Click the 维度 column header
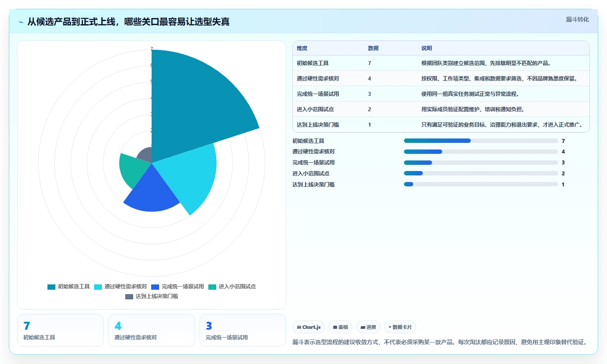Viewport: 607px width, 364px height. click(302, 48)
